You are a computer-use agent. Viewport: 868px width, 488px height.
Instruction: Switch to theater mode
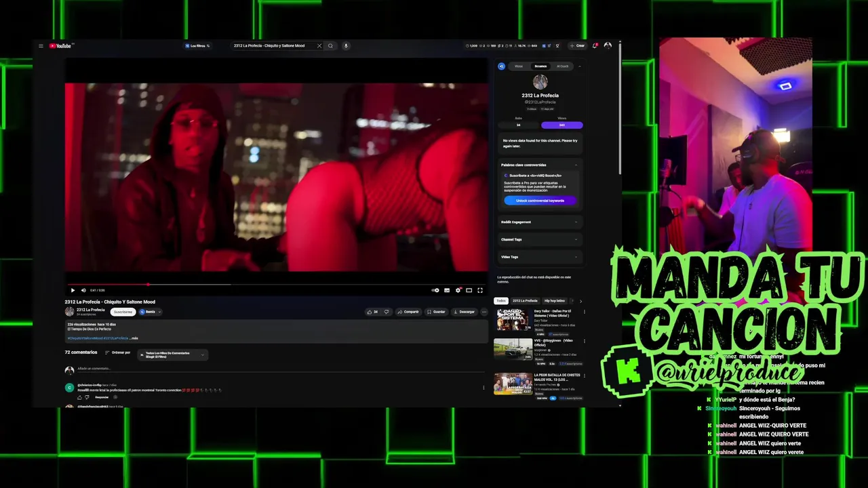469,290
